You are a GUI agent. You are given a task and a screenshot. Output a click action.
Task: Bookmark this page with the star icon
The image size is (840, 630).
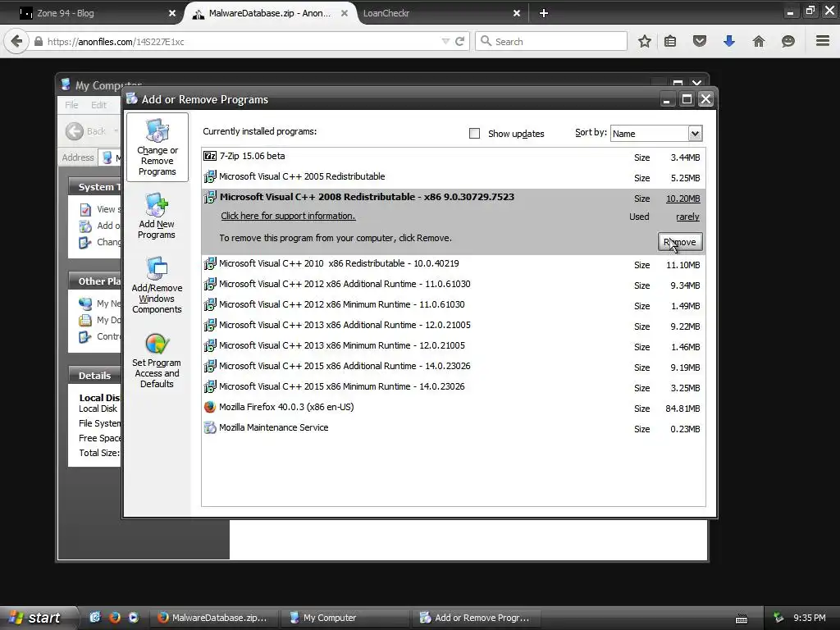coord(645,41)
